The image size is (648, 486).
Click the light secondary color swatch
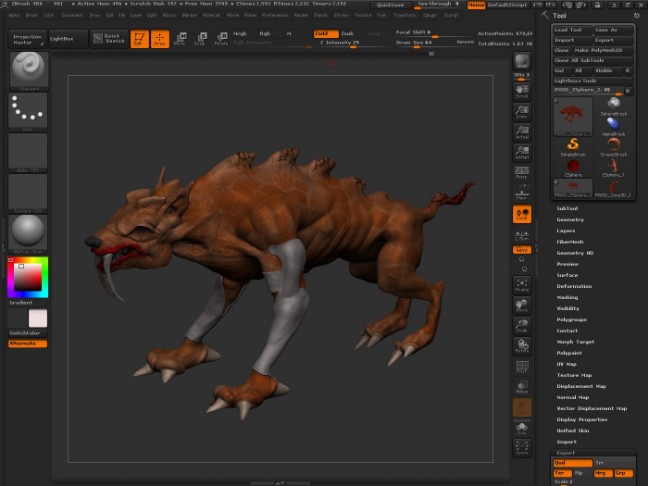click(x=38, y=319)
